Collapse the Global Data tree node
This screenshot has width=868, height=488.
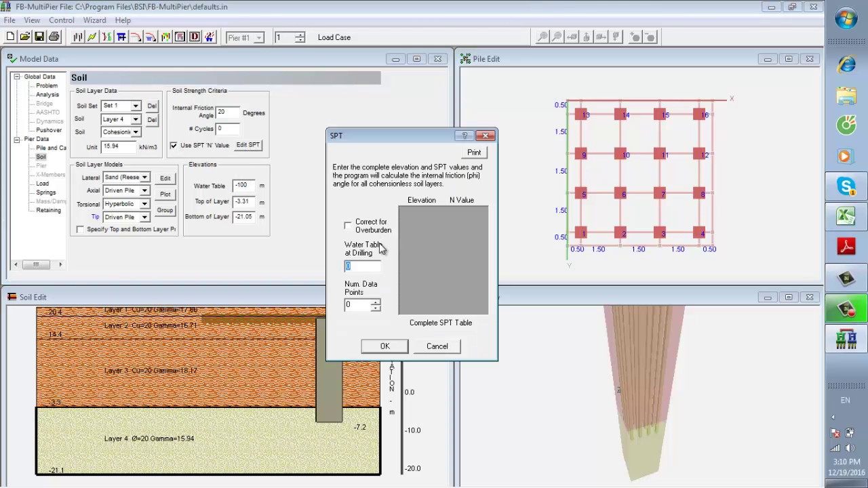coord(17,77)
